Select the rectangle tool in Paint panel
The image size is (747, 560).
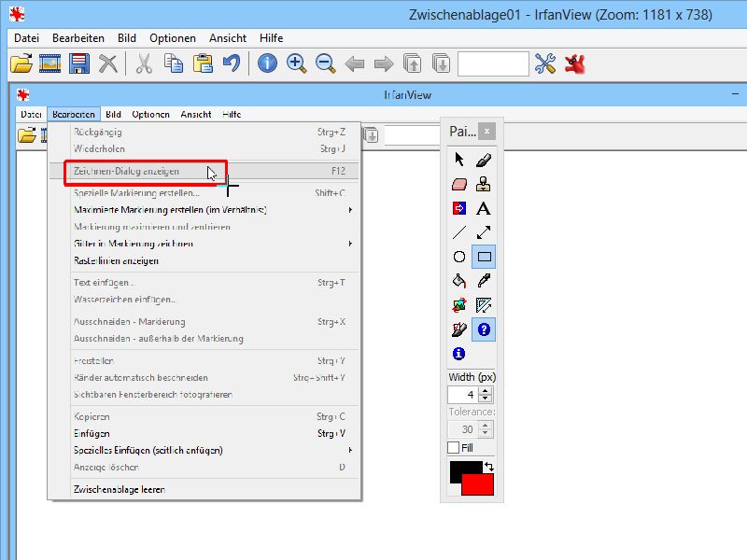coord(484,257)
